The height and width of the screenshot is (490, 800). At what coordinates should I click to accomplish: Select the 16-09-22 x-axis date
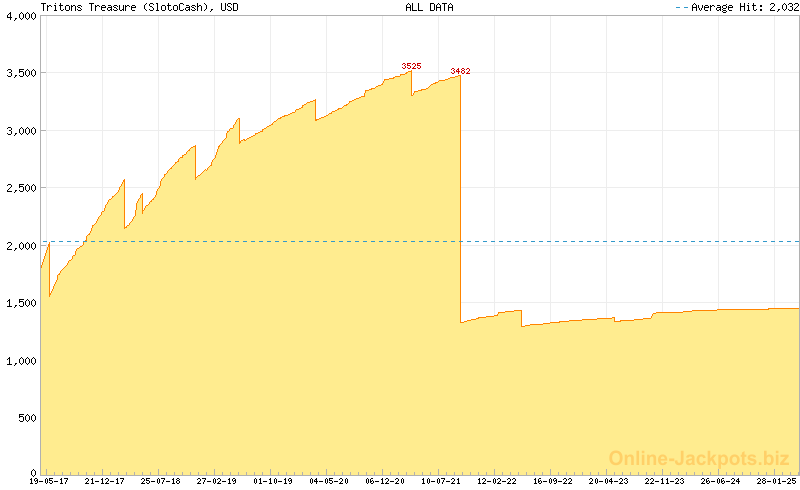pos(553,481)
